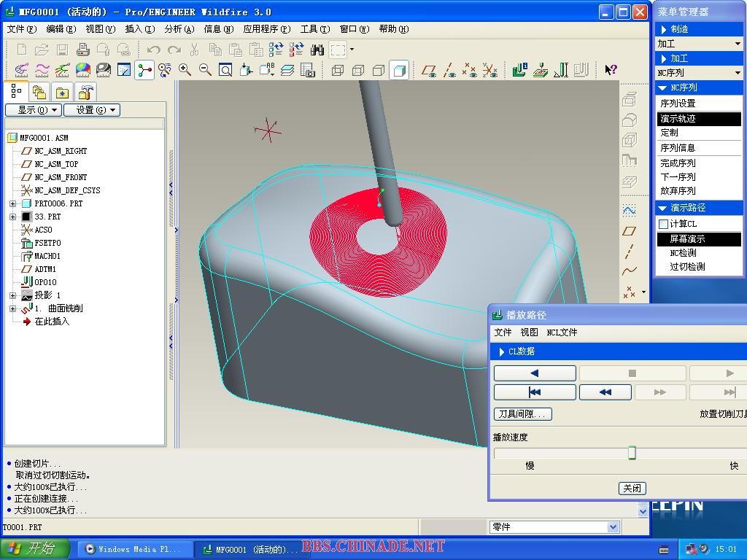Click the rainbow shaded analysis icon

83,71
